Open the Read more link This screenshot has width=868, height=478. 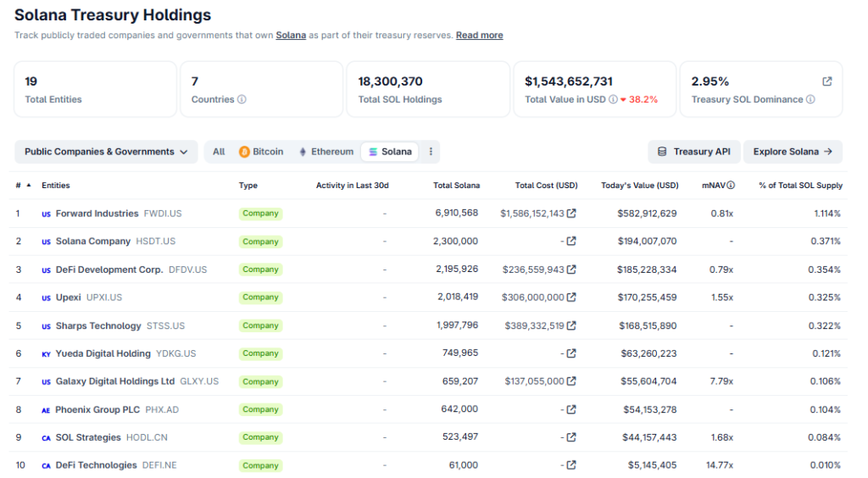[479, 36]
